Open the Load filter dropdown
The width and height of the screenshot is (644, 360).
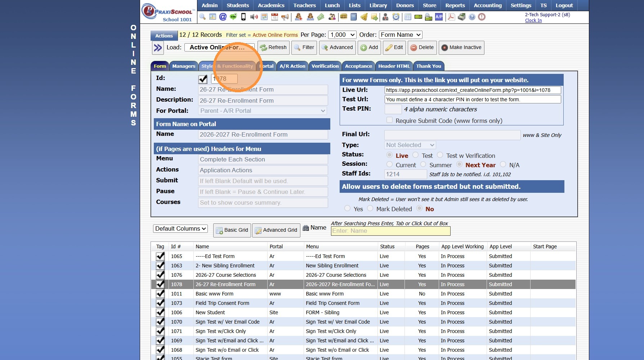click(x=219, y=47)
